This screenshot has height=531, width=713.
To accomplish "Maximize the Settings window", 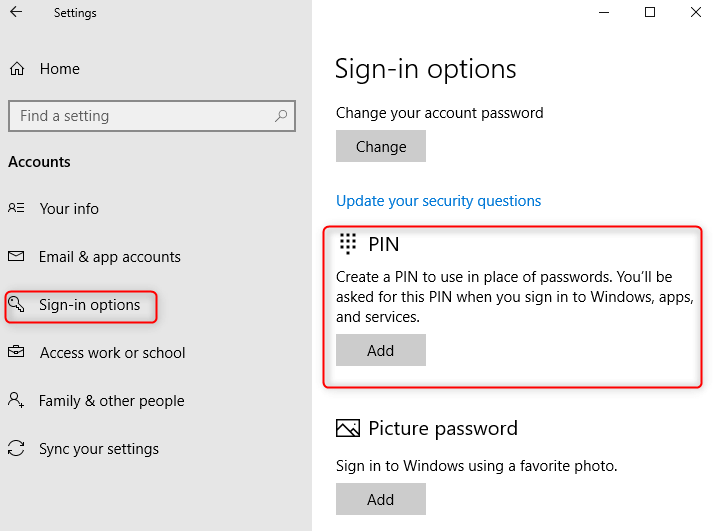I will [650, 13].
